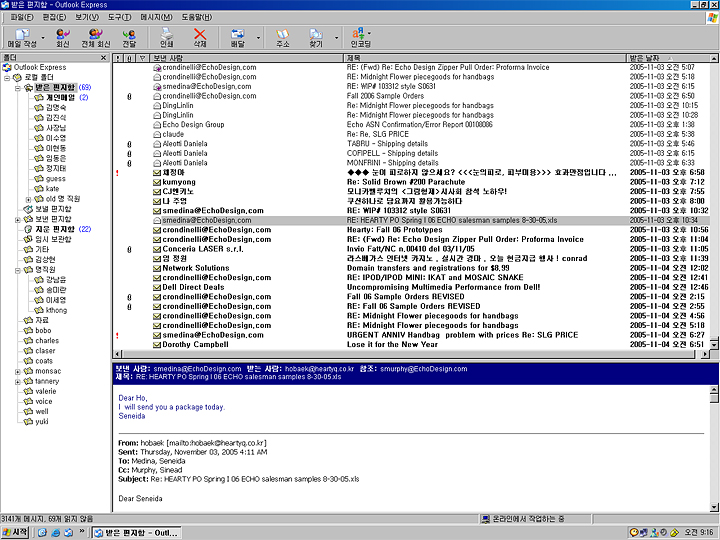The image size is (720, 540).
Task: Select message from Echo Design Group
Action: [411, 124]
